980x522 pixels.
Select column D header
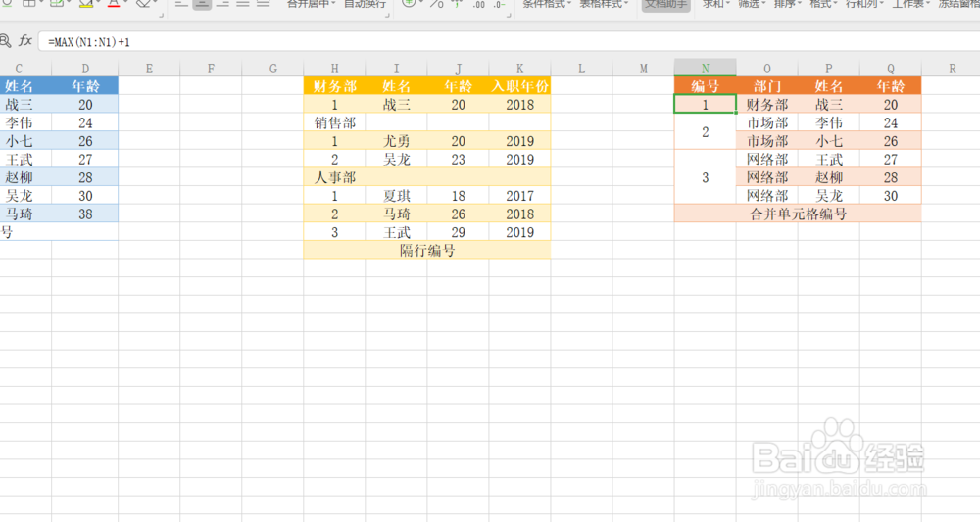[85, 68]
